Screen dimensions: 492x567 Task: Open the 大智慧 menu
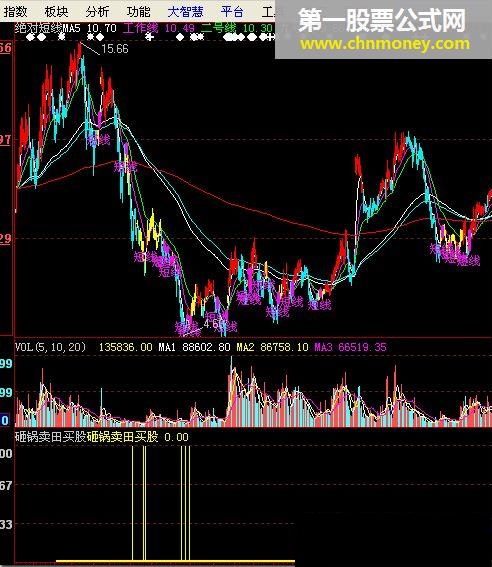tap(185, 12)
